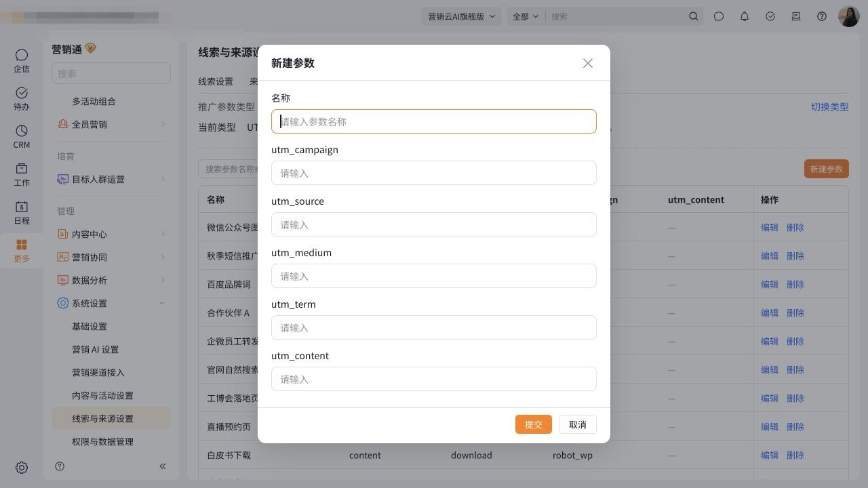The width and height of the screenshot is (868, 488).
Task: Expand 内容中心 menu item
Action: (111, 234)
